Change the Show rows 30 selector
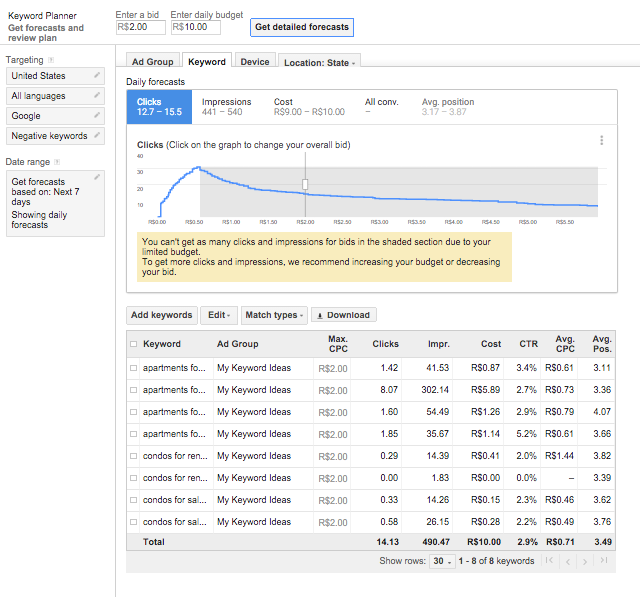Image resolution: width=640 pixels, height=597 pixels. [x=442, y=561]
